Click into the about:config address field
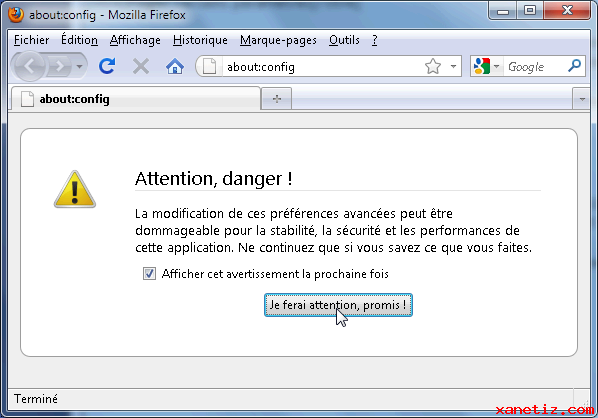The width and height of the screenshot is (598, 418). (x=322, y=67)
